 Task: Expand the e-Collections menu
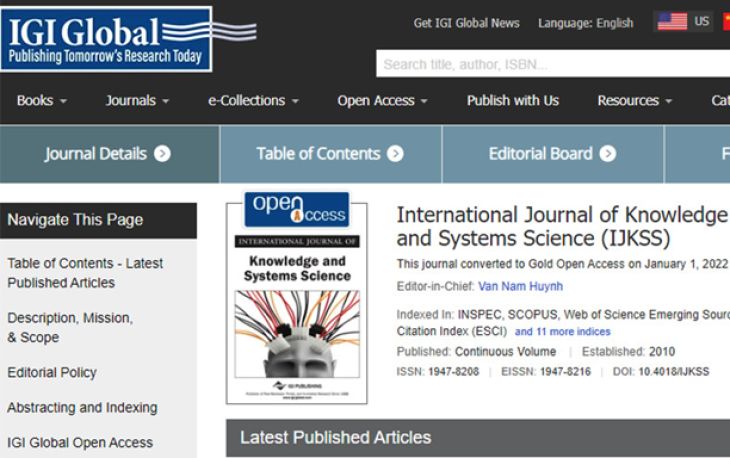coord(253,101)
